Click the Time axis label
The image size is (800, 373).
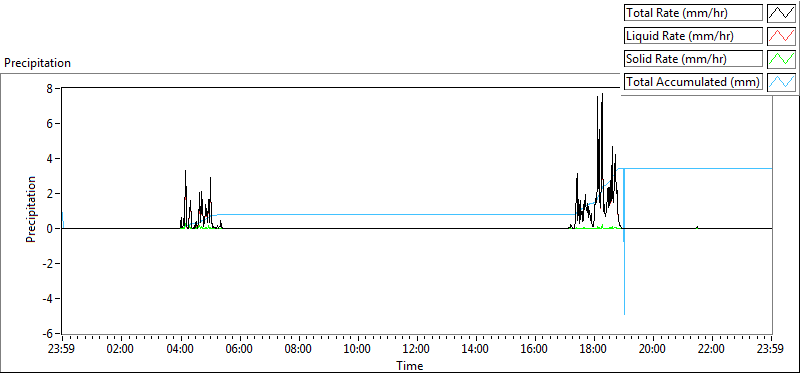tap(410, 366)
